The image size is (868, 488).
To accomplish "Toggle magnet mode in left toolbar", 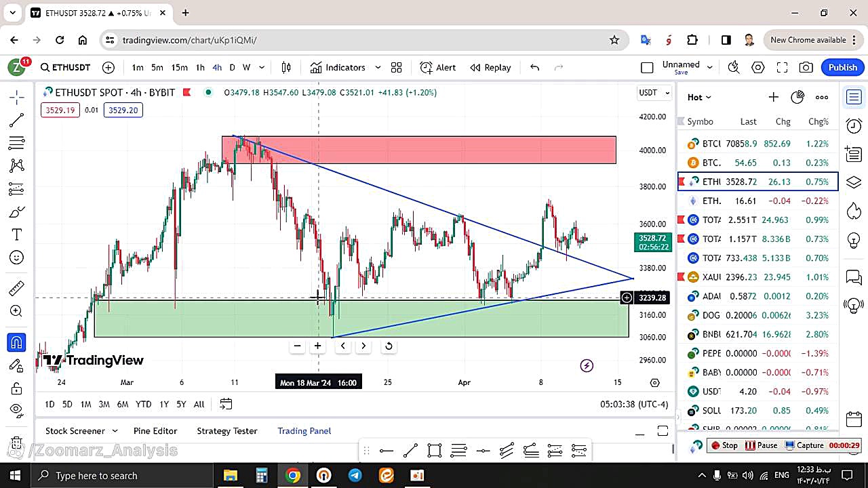I will click(17, 342).
